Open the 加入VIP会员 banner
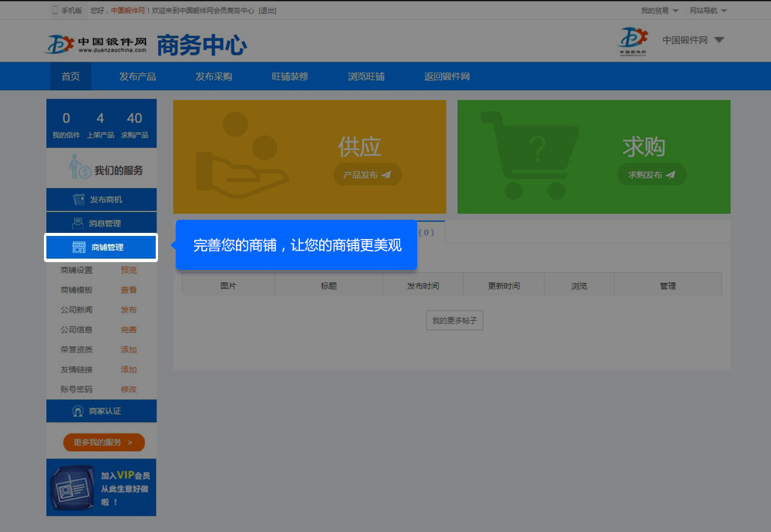Screen dimensions: 771x532 (x=101, y=487)
